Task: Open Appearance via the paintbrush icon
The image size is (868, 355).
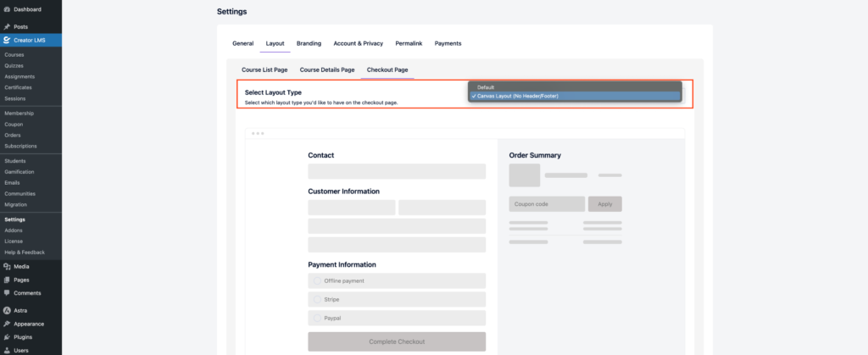Action: [x=7, y=324]
